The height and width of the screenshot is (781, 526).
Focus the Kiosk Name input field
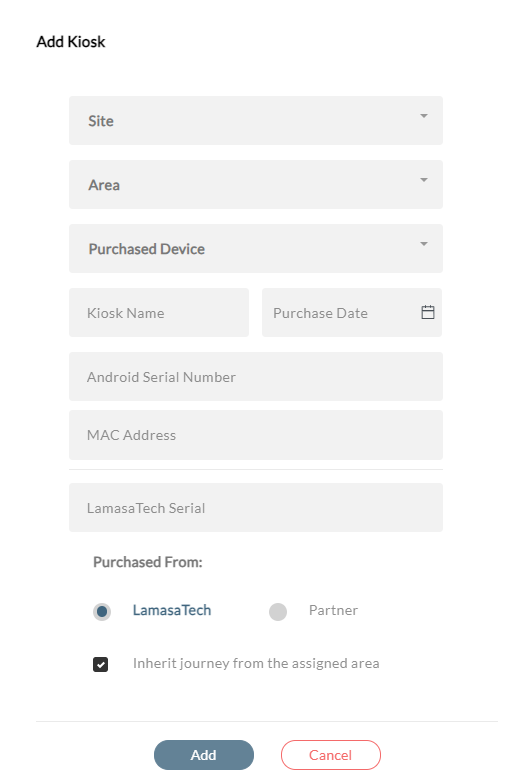[x=159, y=312]
